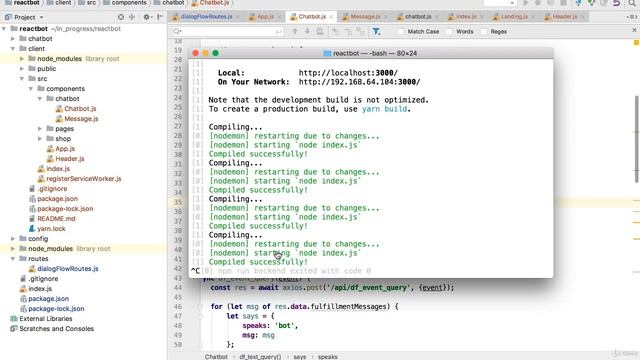Expand the shop folder
640x360 pixels.
click(40, 139)
